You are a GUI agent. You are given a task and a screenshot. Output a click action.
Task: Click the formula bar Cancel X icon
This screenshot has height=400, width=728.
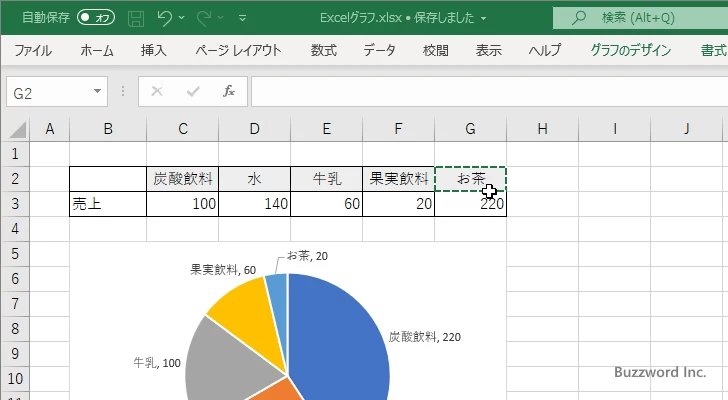click(157, 91)
